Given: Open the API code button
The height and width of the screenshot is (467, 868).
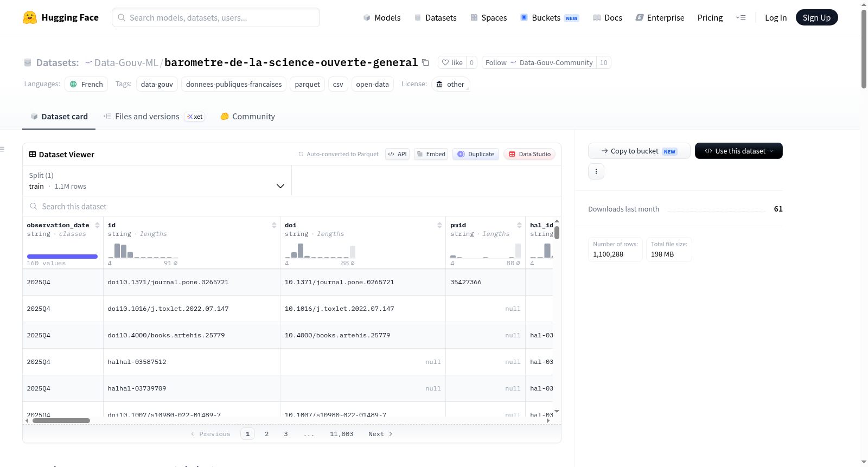Looking at the screenshot, I should point(397,154).
